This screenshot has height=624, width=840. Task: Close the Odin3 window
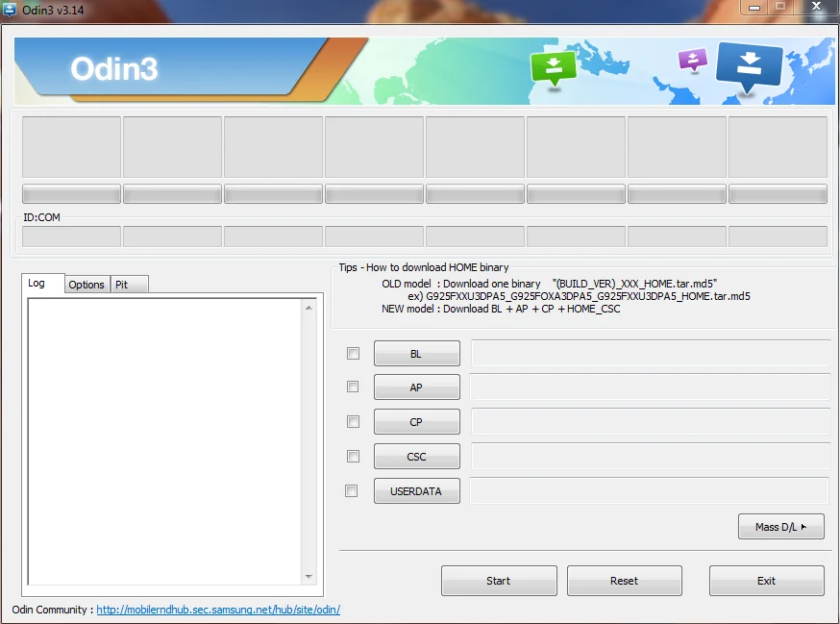816,7
